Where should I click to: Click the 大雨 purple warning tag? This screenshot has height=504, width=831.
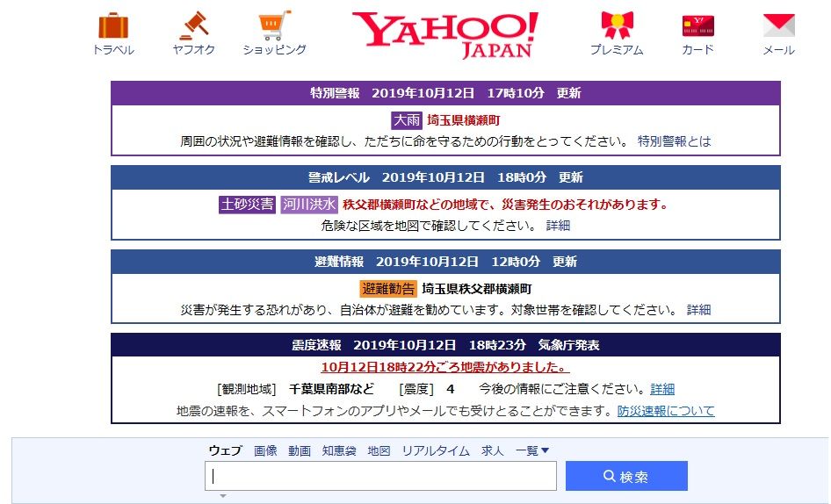(407, 120)
